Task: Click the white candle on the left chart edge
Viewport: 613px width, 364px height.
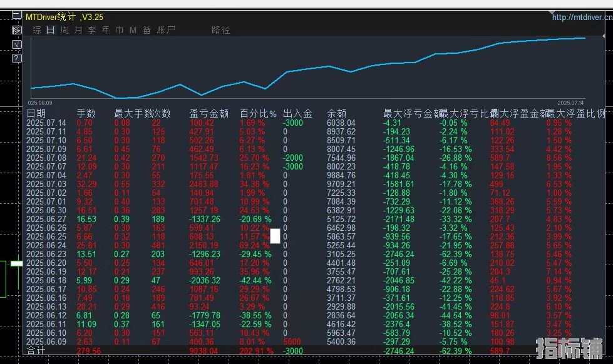Action: pyautogui.click(x=17, y=264)
